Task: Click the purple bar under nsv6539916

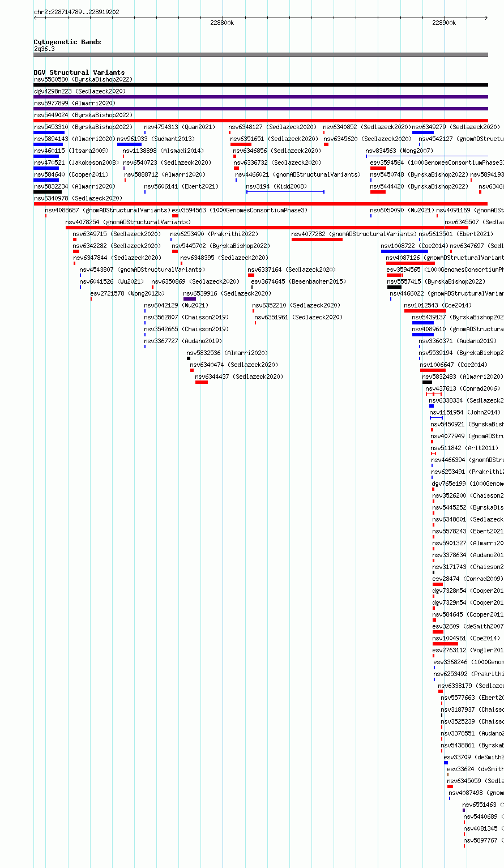Action: tap(190, 299)
